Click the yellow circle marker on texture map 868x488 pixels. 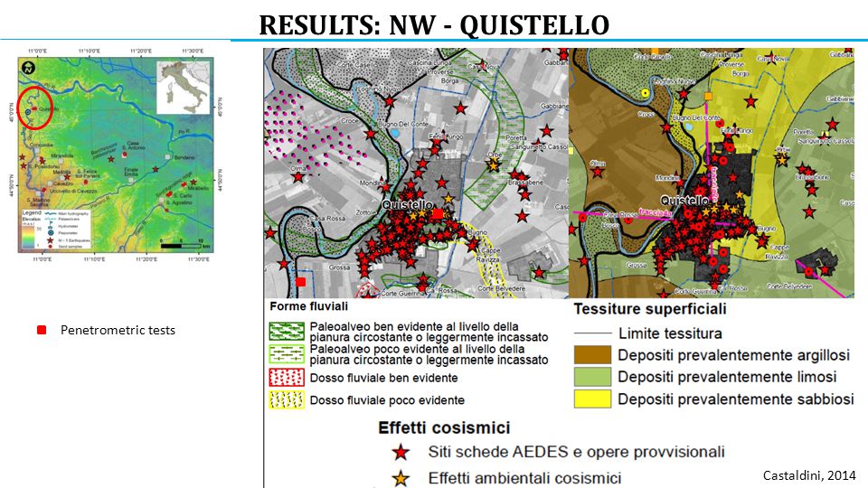[x=645, y=93]
